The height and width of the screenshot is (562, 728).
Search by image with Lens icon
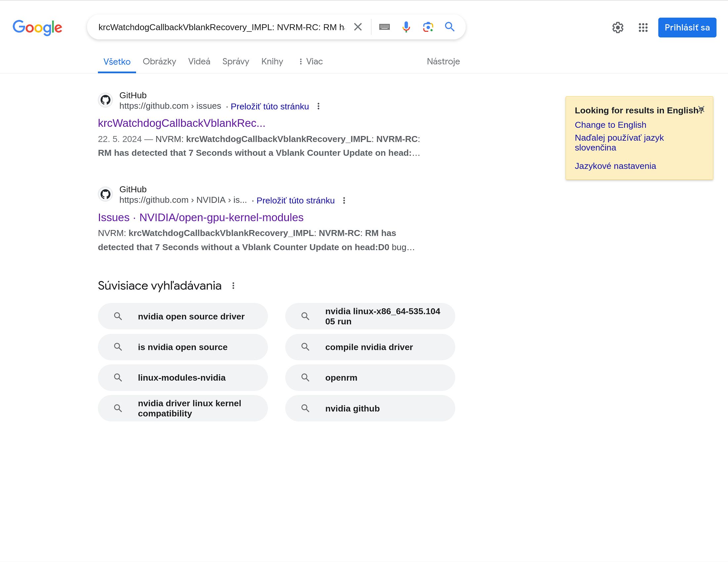point(428,27)
